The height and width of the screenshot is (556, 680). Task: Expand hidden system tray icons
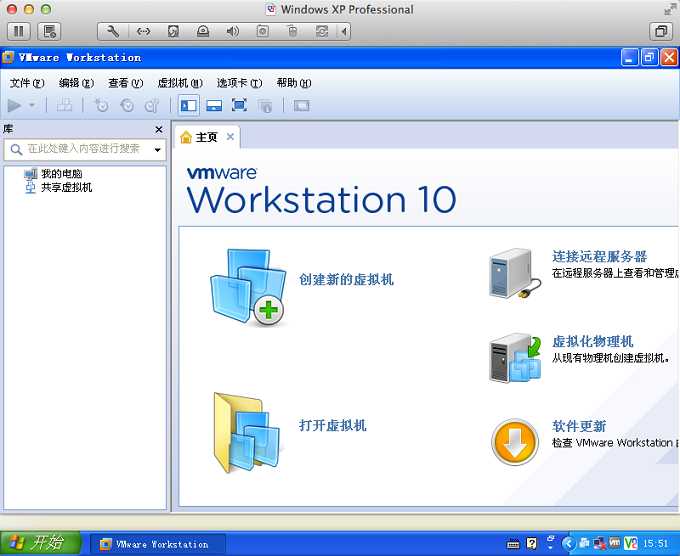[x=569, y=543]
